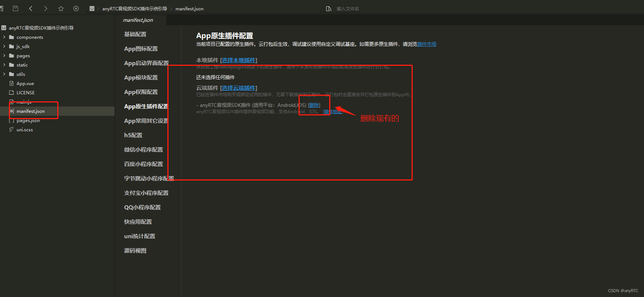Click 选择本地插件 link
This screenshot has height=297, width=644.
click(x=239, y=60)
